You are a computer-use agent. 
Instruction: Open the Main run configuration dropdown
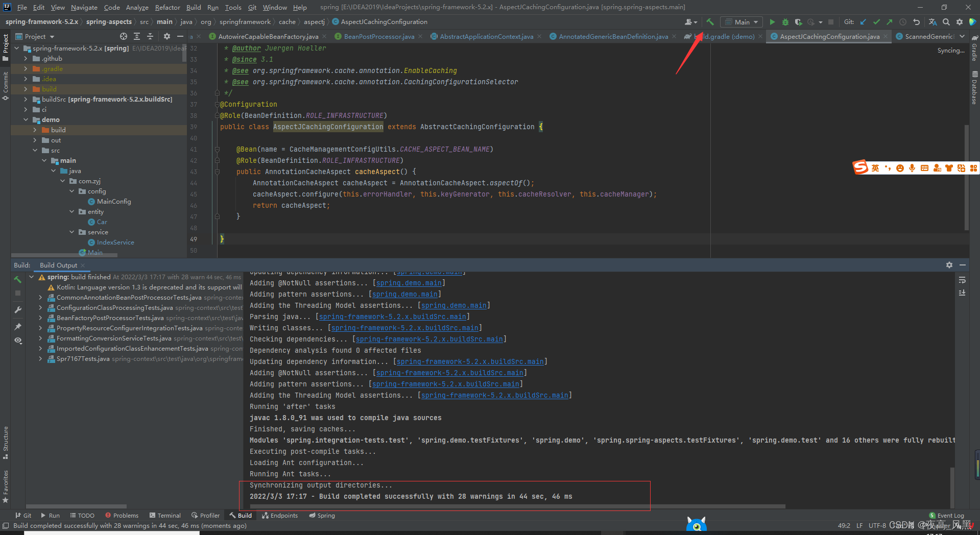coord(742,22)
